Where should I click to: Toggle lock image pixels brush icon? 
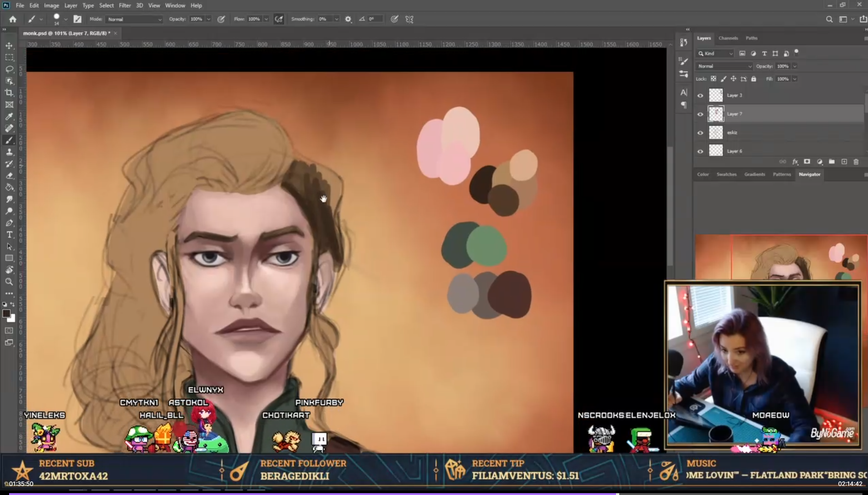724,79
